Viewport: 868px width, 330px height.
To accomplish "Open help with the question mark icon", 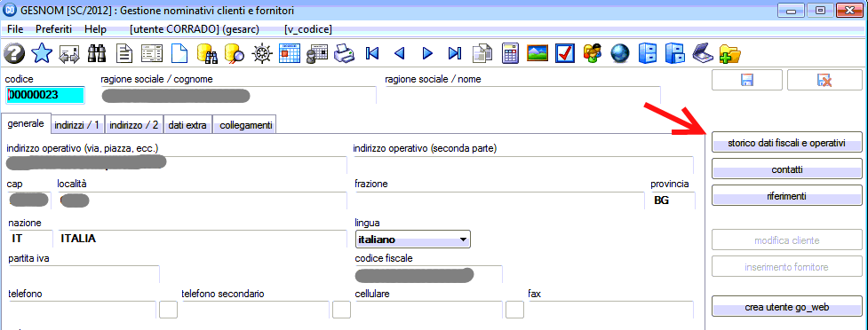I will tap(14, 53).
